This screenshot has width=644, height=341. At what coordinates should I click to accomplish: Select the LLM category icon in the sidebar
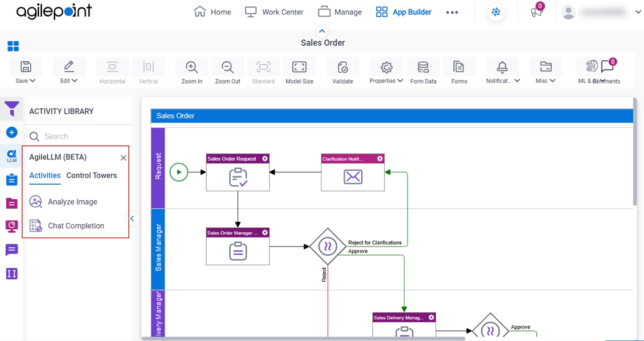coord(12,155)
